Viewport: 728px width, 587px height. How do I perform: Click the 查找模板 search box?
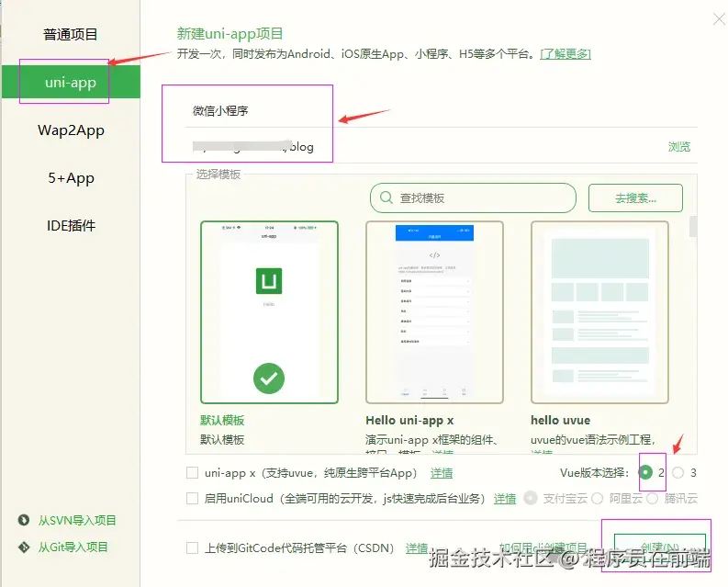point(473,198)
